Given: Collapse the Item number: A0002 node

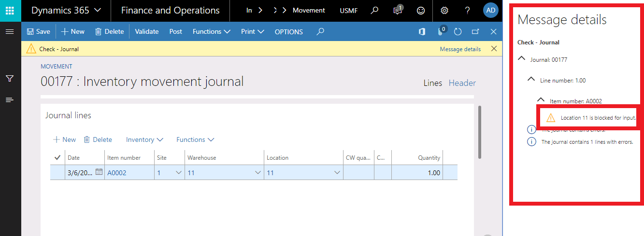Looking at the screenshot, I should pyautogui.click(x=541, y=100).
